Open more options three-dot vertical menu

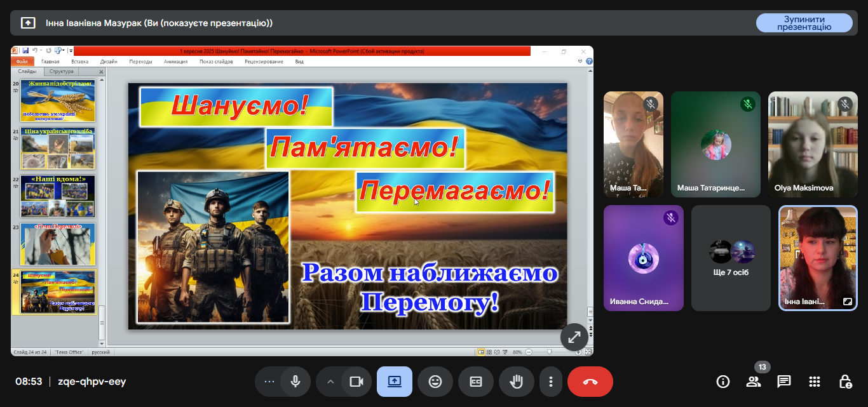click(x=551, y=382)
